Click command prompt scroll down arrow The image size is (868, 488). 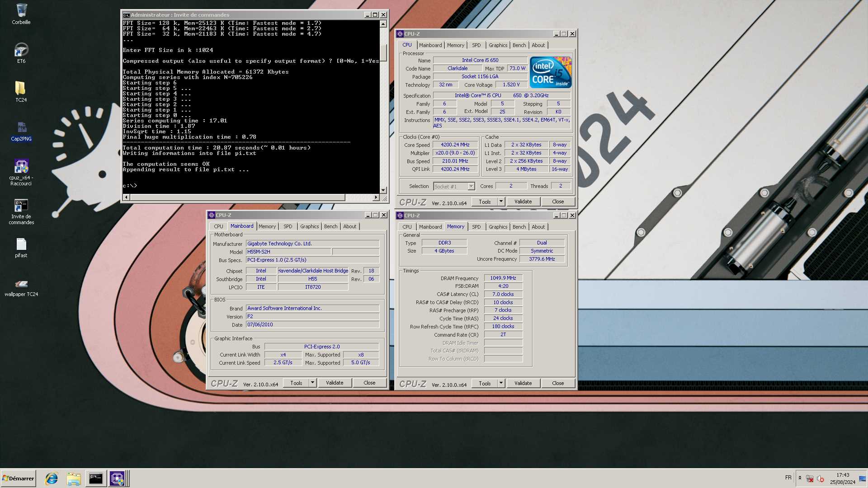coord(383,190)
